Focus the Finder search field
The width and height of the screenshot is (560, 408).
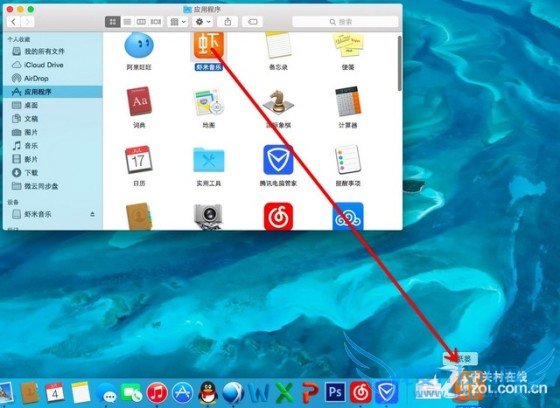pos(345,22)
